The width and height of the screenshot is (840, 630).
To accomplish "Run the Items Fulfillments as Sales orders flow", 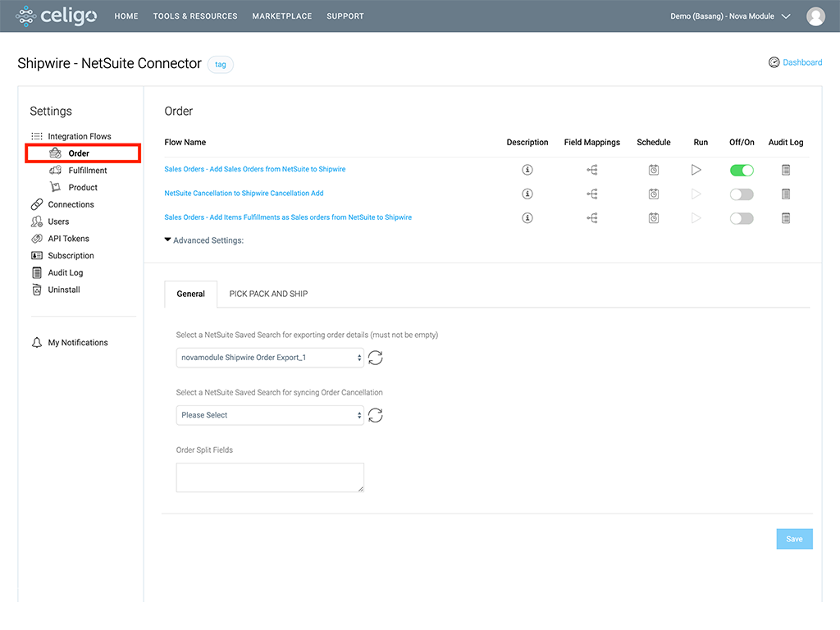I will 696,218.
